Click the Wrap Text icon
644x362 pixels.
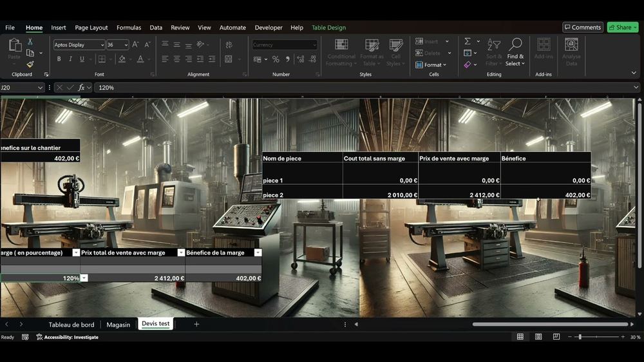click(x=229, y=44)
